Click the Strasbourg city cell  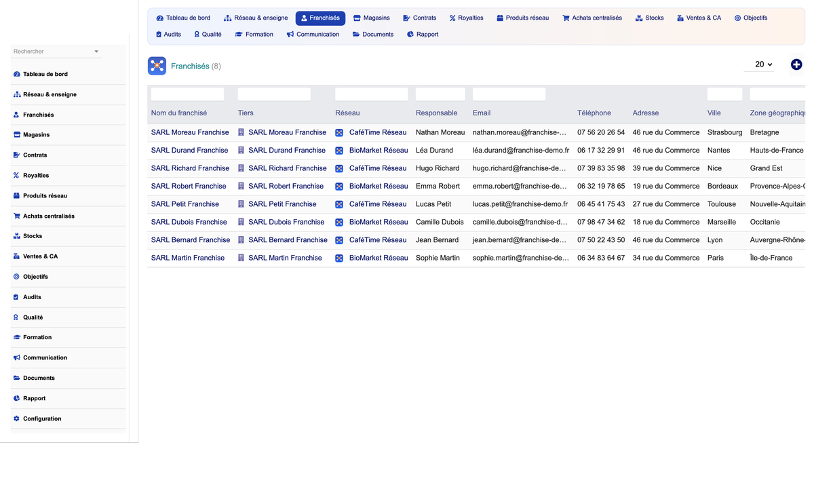724,132
